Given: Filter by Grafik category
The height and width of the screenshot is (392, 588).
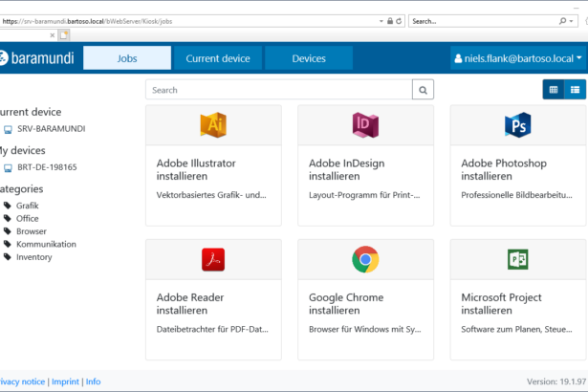Looking at the screenshot, I should coord(28,206).
